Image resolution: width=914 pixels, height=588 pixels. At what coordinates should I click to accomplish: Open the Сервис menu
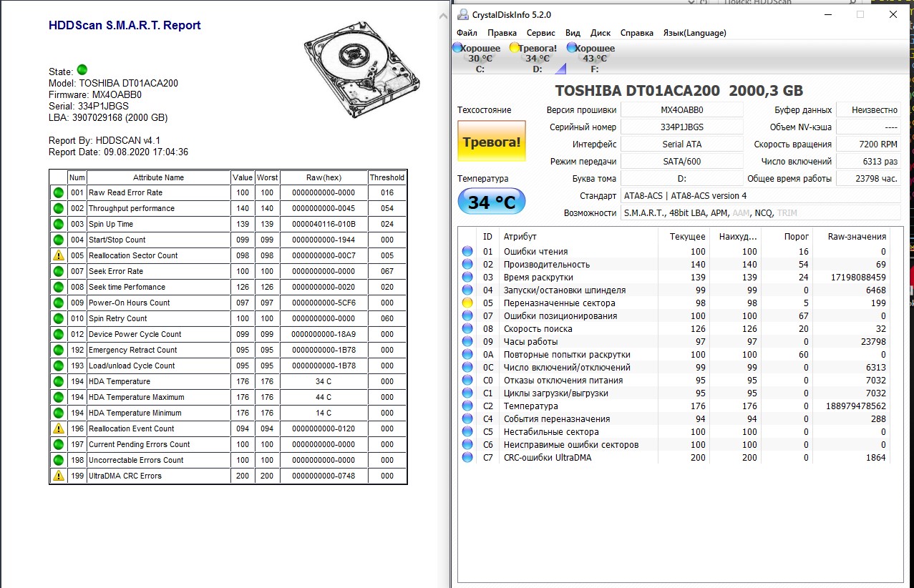(x=540, y=33)
